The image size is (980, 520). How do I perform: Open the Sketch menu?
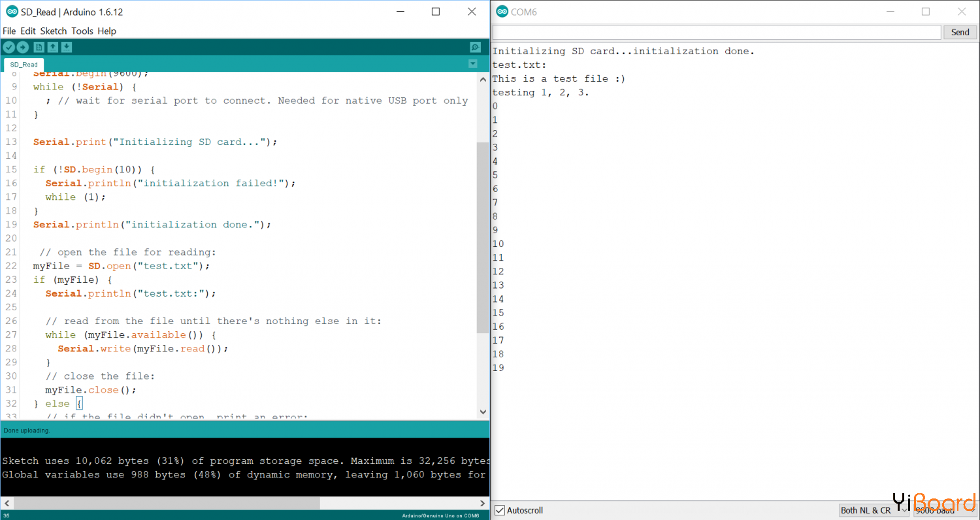point(54,31)
